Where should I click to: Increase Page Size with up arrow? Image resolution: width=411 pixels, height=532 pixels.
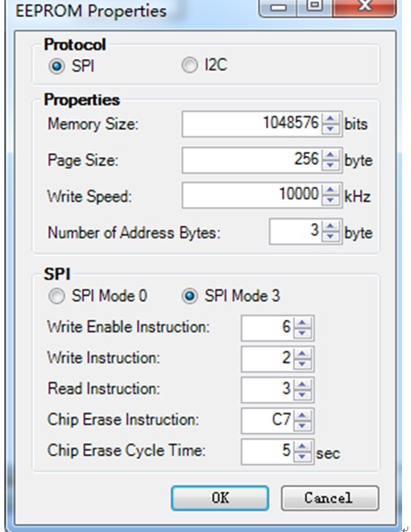click(330, 154)
